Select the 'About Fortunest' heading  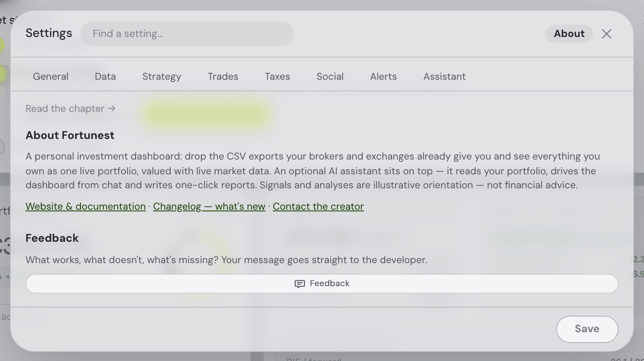[x=70, y=135]
